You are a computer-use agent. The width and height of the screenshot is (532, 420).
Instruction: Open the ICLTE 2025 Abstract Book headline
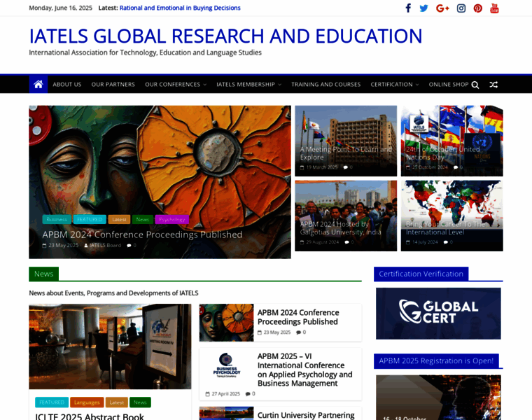click(90, 416)
